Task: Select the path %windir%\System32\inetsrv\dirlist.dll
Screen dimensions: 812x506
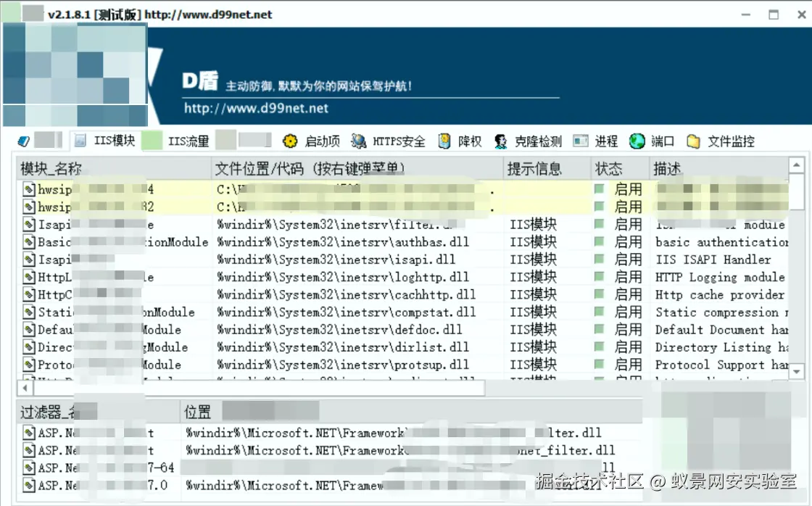Action: click(343, 347)
